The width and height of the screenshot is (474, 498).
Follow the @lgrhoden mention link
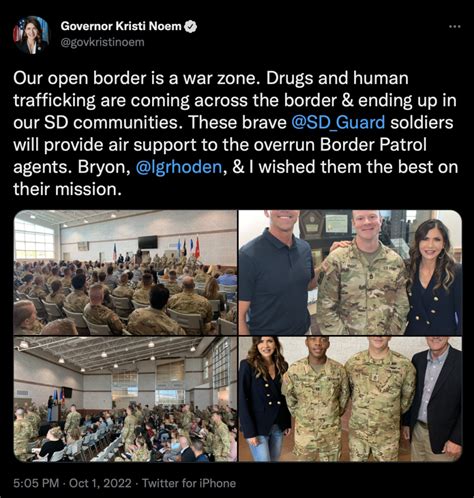pyautogui.click(x=179, y=167)
